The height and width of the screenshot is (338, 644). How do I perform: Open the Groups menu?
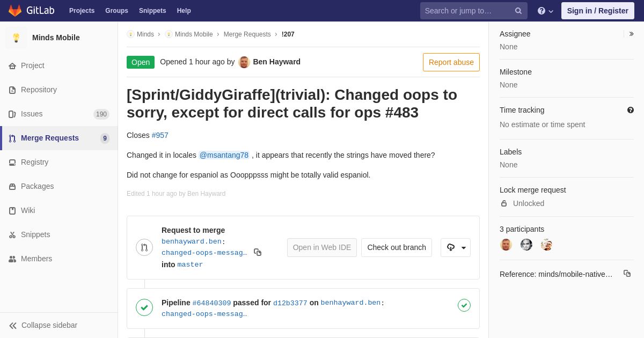116,11
